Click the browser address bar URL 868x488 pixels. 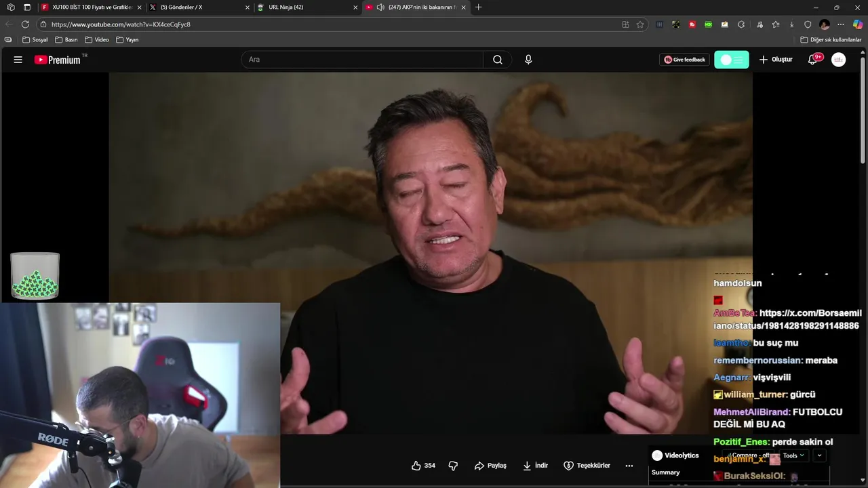pyautogui.click(x=121, y=24)
